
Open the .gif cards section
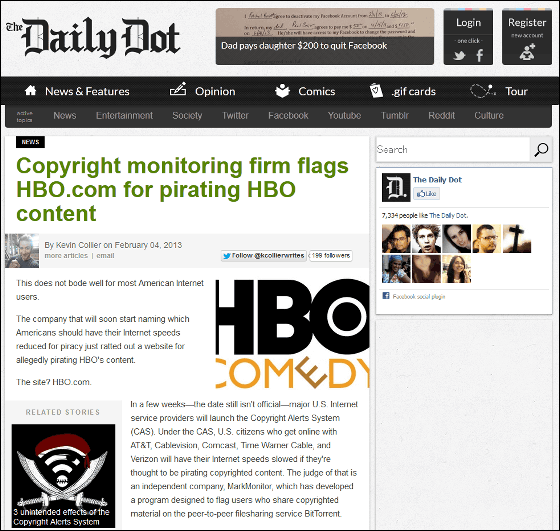point(414,92)
